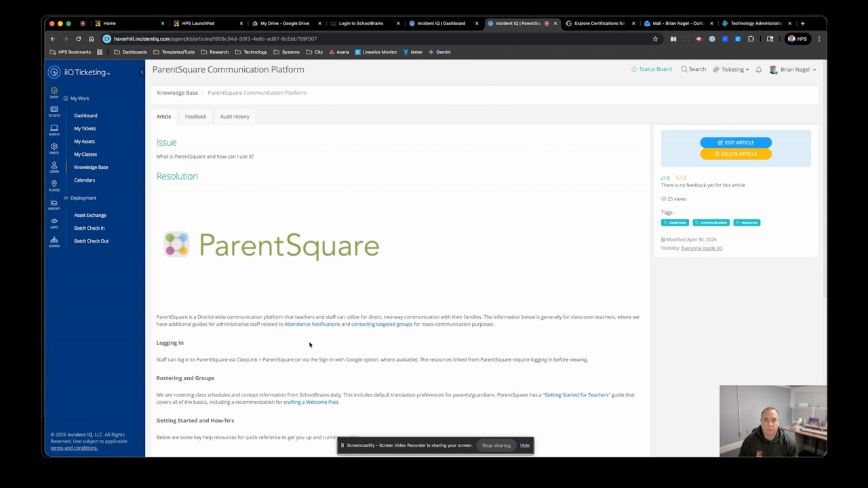Go back with the browser back arrow
The width and height of the screenshot is (868, 488).
(x=53, y=39)
